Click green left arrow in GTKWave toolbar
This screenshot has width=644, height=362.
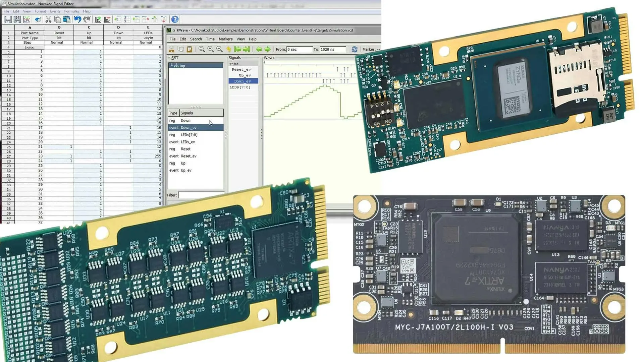pos(259,49)
